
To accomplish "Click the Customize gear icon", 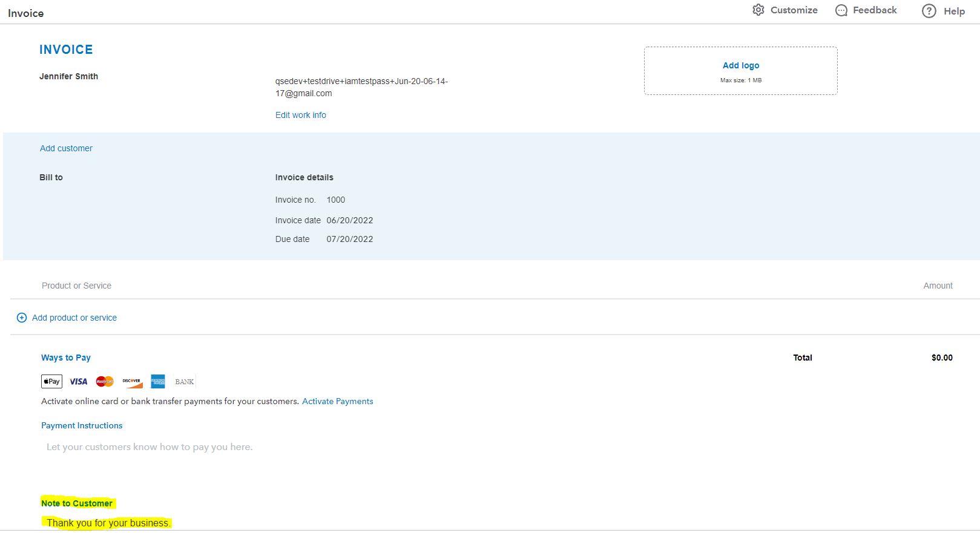I will [x=758, y=10].
